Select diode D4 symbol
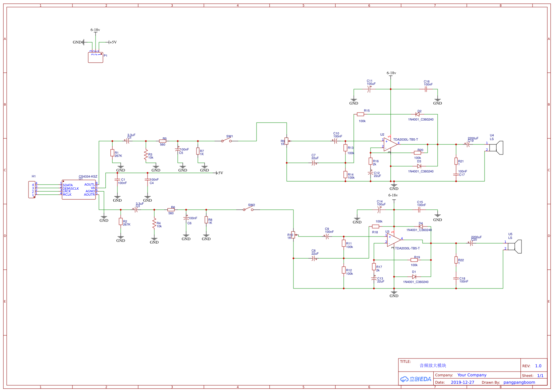The image size is (554, 392). pyautogui.click(x=421, y=226)
